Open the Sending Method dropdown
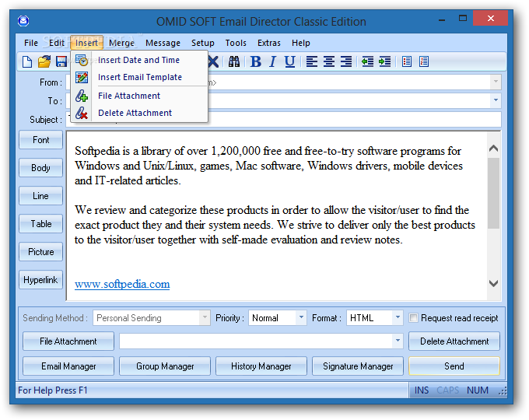This screenshot has height=420, width=529. pyautogui.click(x=205, y=317)
